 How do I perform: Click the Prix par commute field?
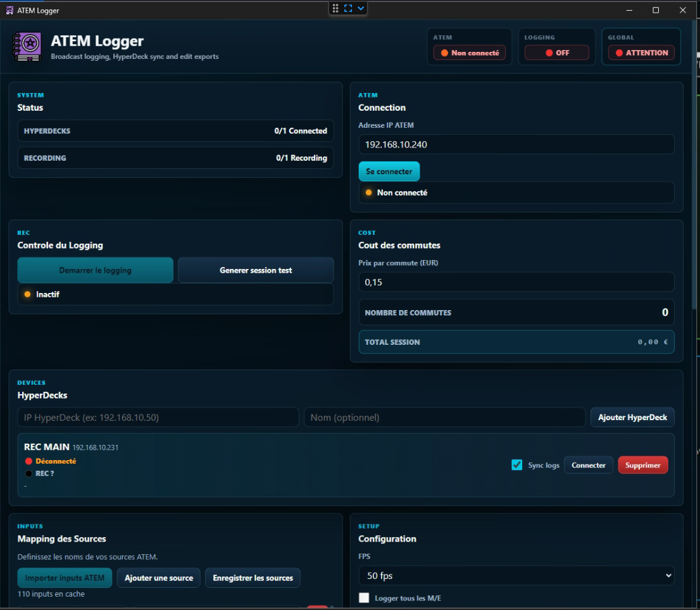point(516,282)
